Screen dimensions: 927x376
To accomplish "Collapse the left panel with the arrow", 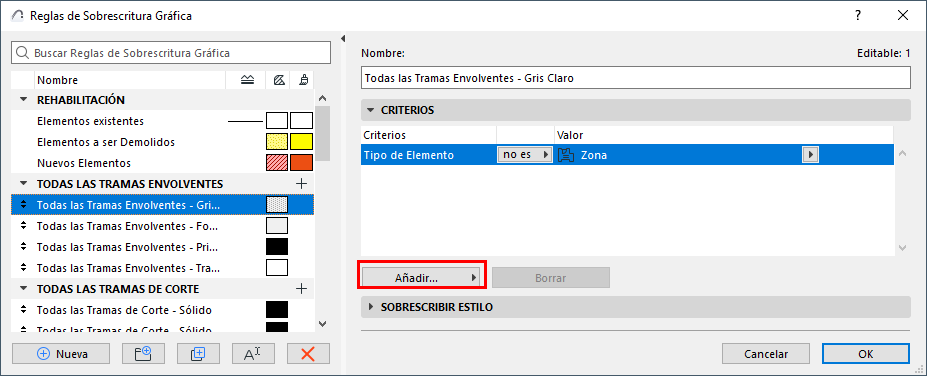I will coord(343,39).
